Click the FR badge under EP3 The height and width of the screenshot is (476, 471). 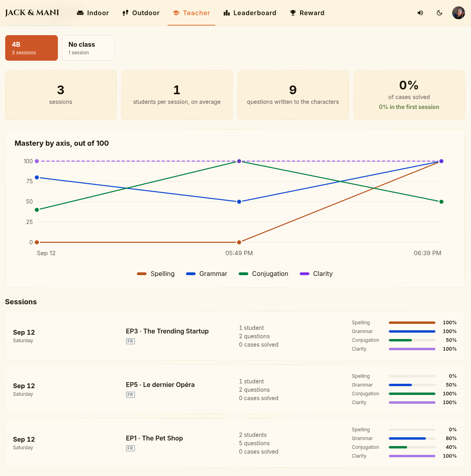point(131,341)
